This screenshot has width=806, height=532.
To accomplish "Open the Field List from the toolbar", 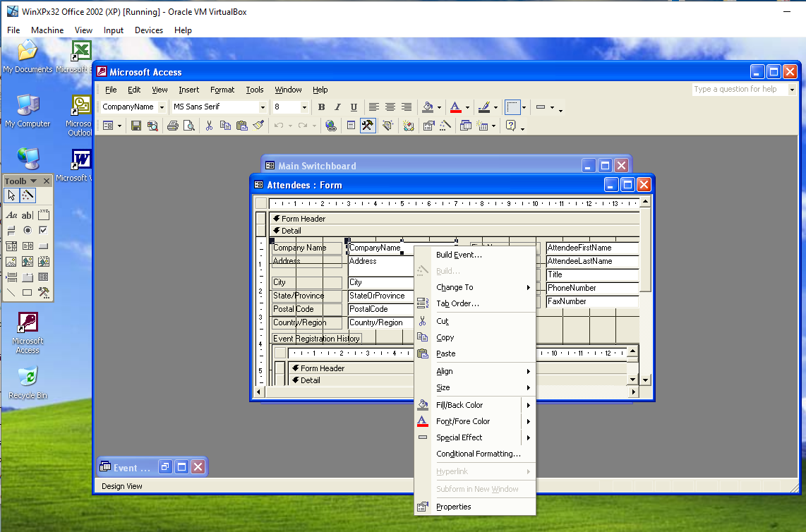I will click(351, 126).
